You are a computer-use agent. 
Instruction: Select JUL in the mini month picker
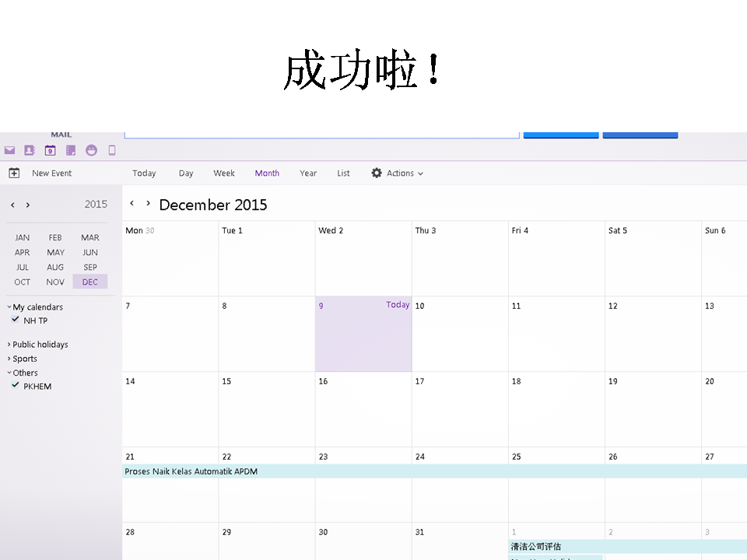[x=22, y=267]
